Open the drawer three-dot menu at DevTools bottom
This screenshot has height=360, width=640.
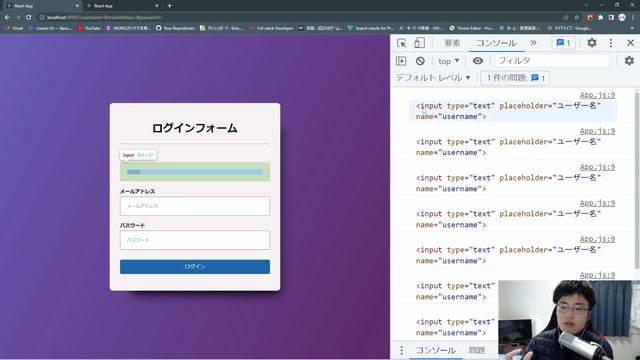coord(401,350)
